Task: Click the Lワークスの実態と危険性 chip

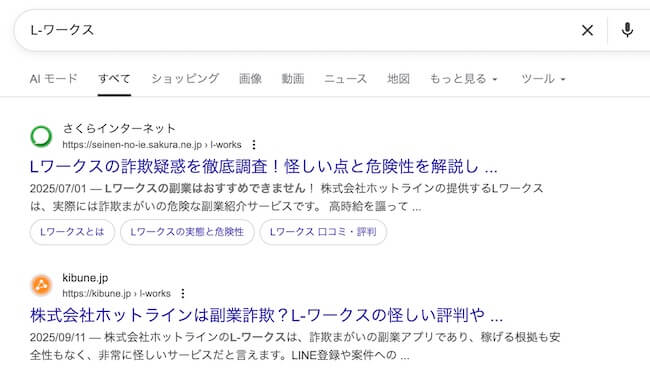Action: click(187, 232)
